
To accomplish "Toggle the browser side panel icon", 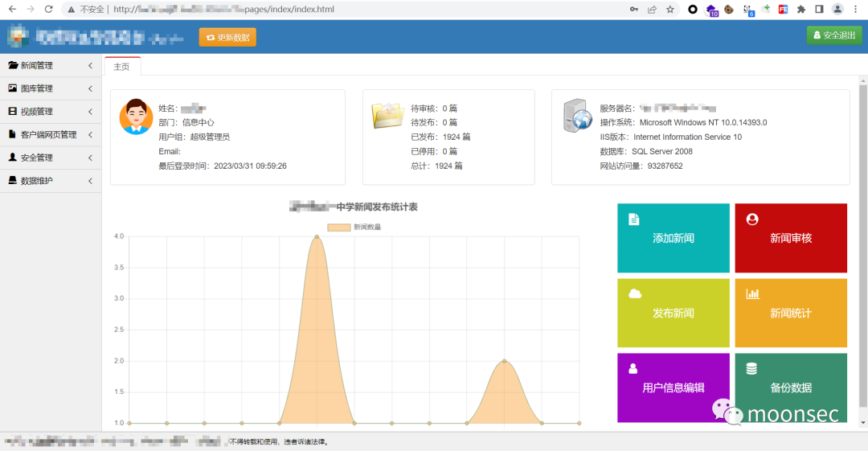I will (x=819, y=10).
